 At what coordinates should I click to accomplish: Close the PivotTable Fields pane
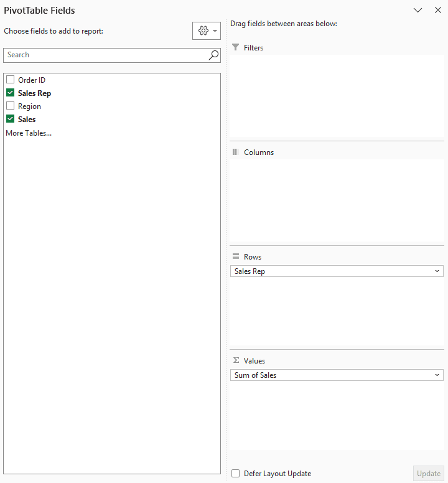[x=437, y=10]
